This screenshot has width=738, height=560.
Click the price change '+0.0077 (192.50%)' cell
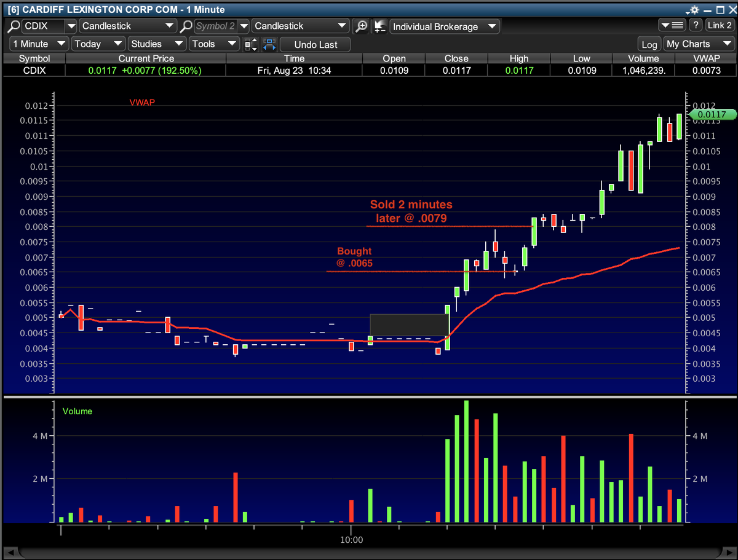162,70
